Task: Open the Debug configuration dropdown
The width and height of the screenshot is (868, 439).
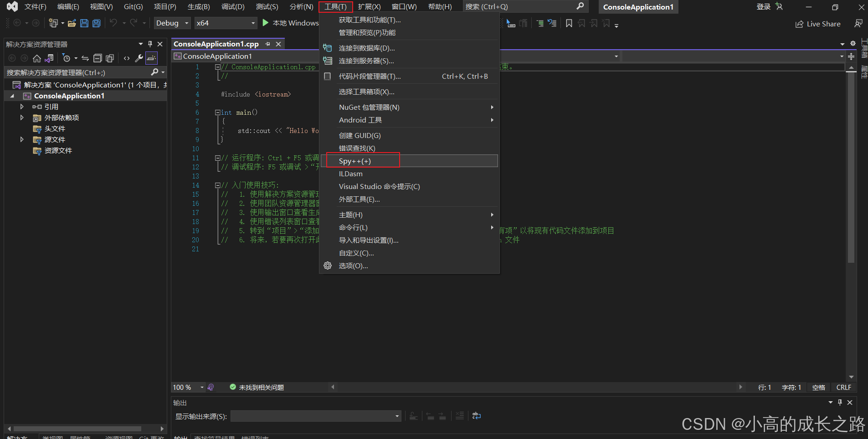Action: (172, 23)
